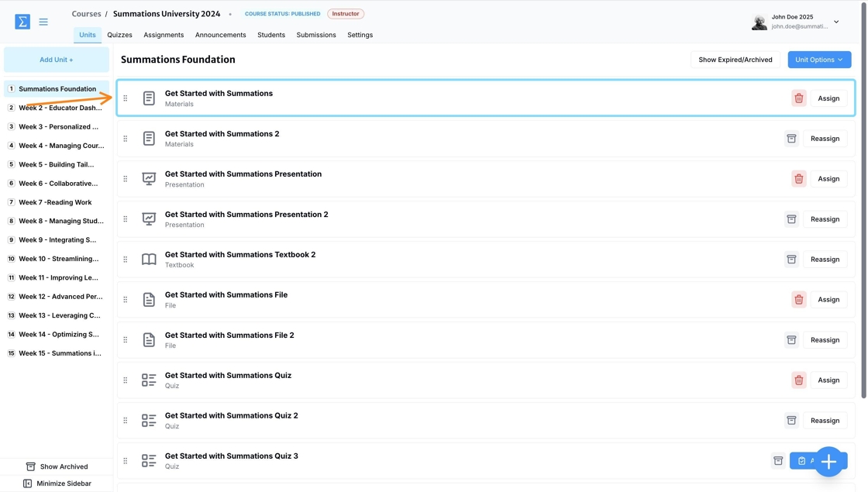Click drag handle of Summations Presentation row

pyautogui.click(x=125, y=179)
